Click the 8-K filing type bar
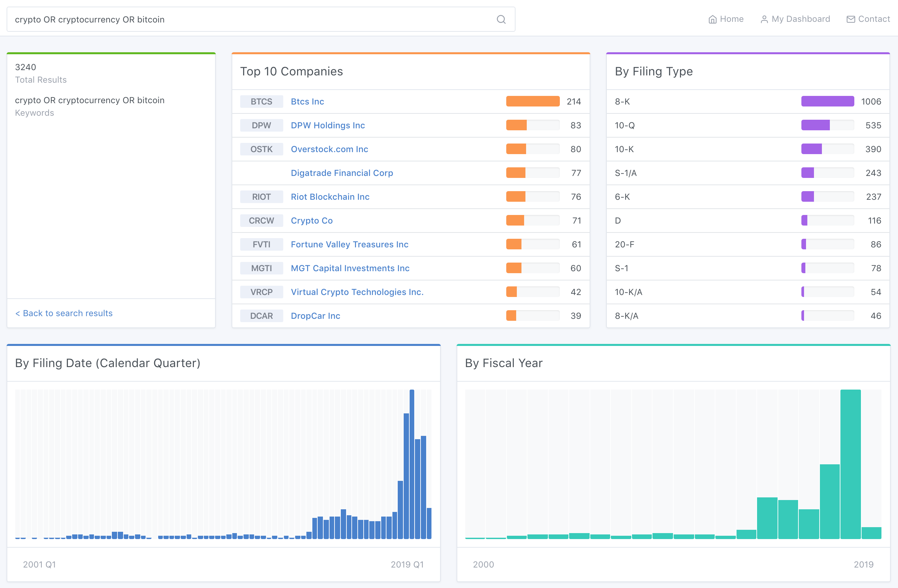The width and height of the screenshot is (898, 588). [x=827, y=102]
